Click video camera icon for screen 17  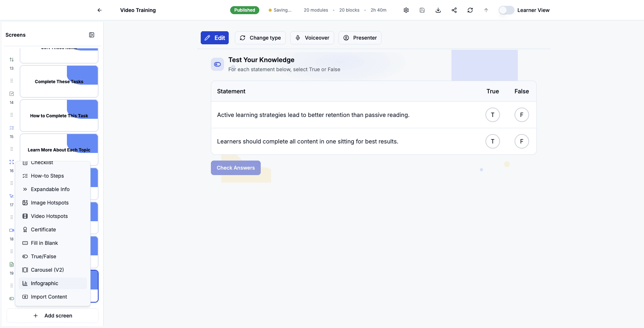click(12, 230)
